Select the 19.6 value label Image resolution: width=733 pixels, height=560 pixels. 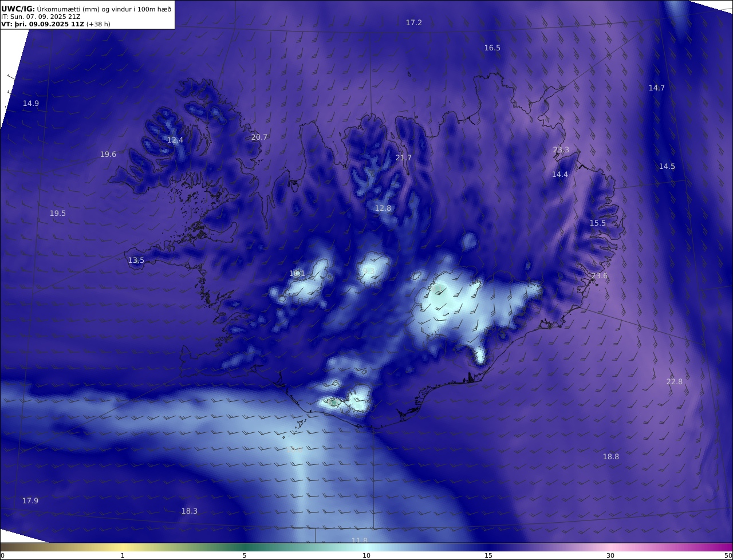click(108, 154)
